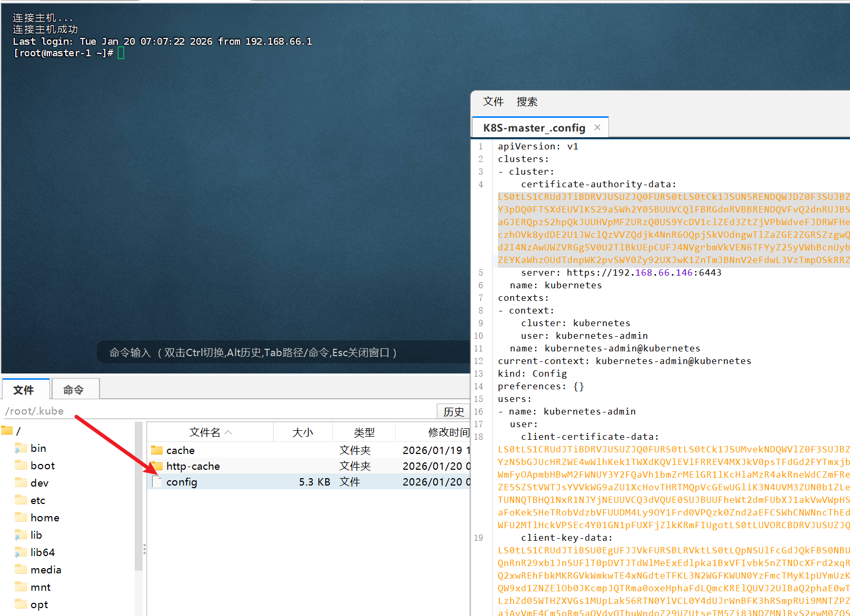
Task: Click the opt folder icon in tree
Action: click(21, 604)
